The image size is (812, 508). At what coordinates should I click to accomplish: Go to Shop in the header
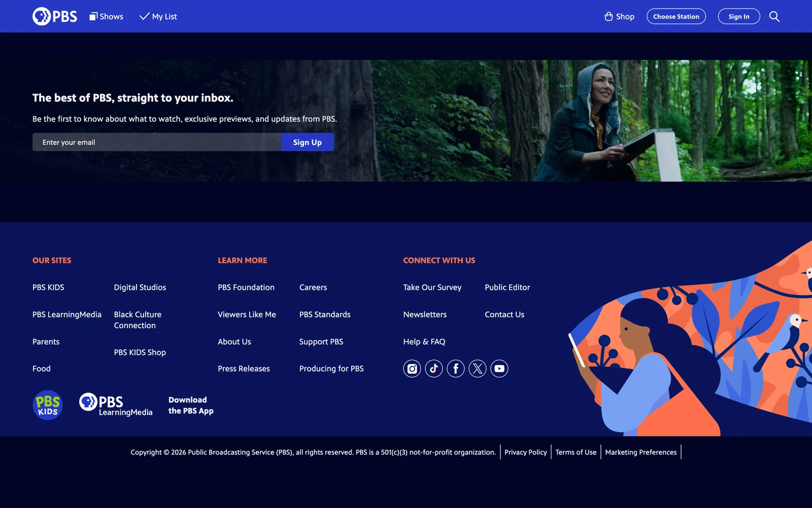tap(620, 16)
